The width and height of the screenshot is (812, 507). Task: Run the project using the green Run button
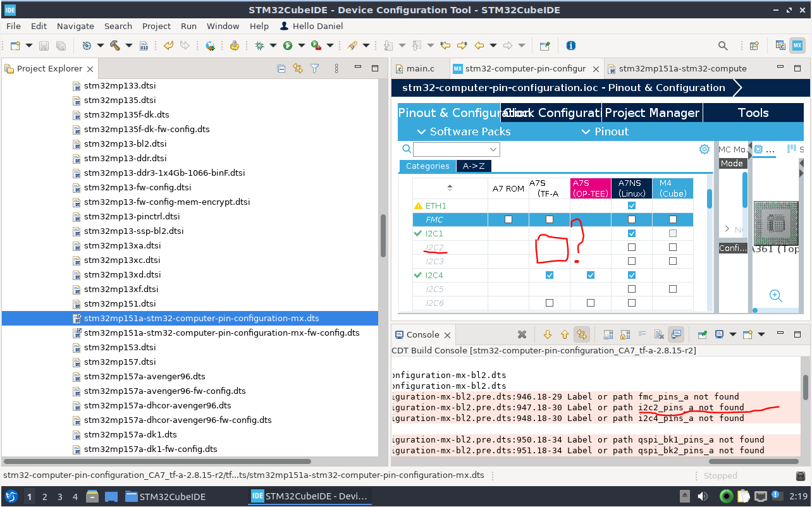click(x=288, y=45)
